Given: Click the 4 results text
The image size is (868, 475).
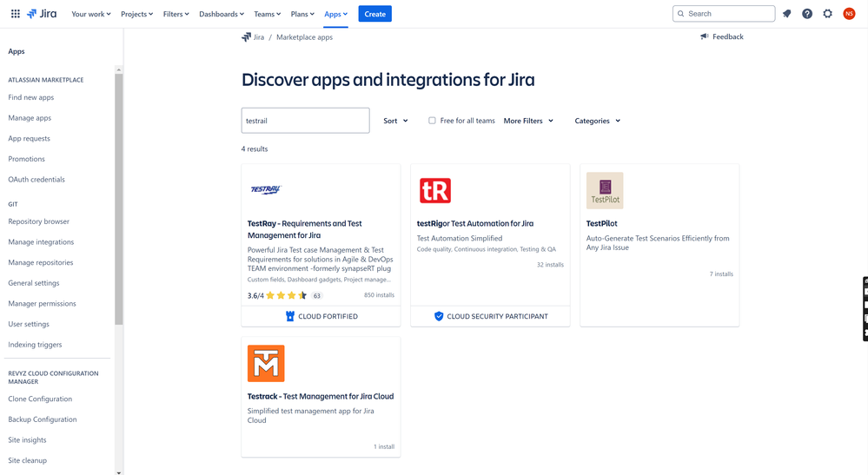Looking at the screenshot, I should (255, 148).
